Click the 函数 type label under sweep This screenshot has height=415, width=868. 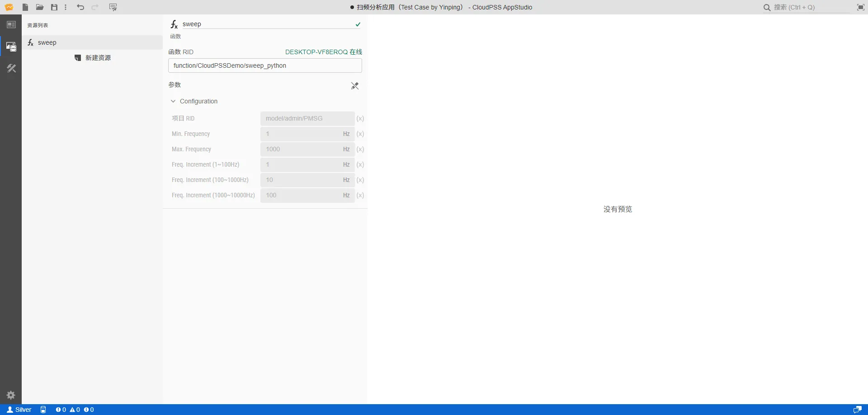click(175, 37)
